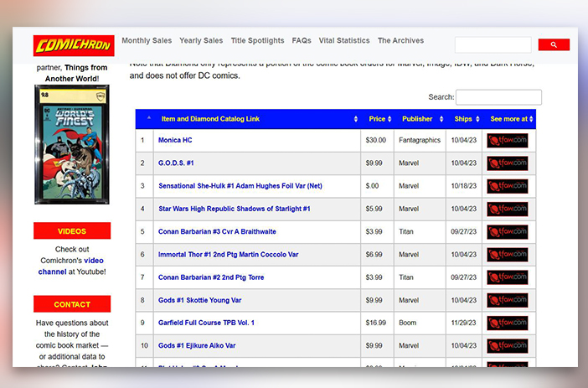Select the $30.00 price cell
Viewport: 588px width, 388px height.
(x=376, y=140)
